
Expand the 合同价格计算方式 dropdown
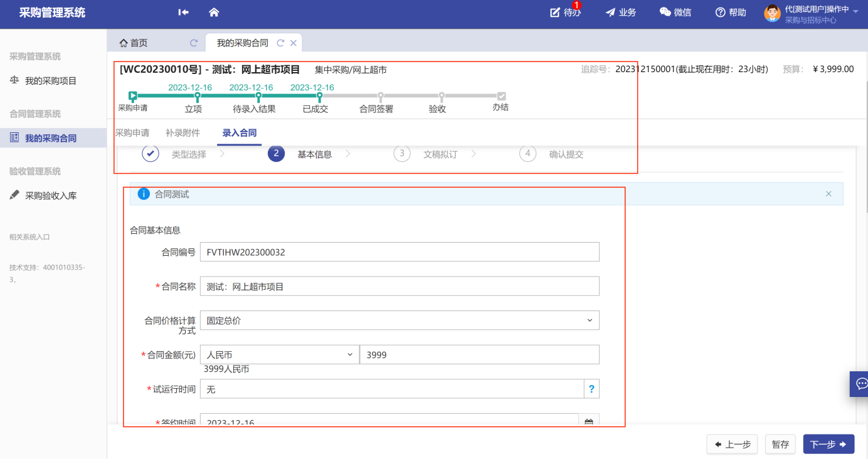[589, 320]
